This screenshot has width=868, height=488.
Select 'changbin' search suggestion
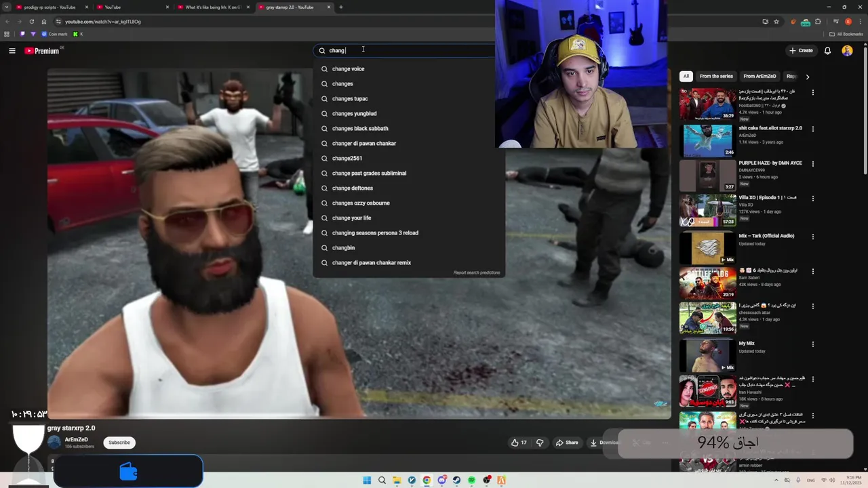[408, 248]
